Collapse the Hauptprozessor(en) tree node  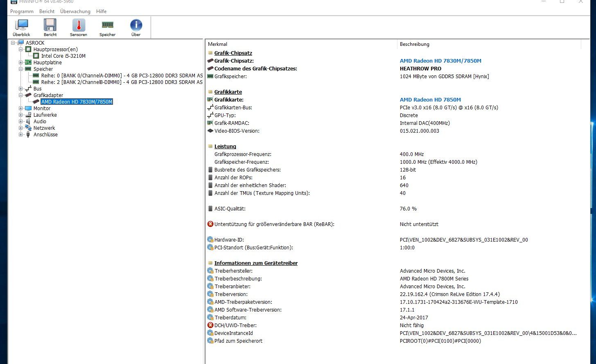pyautogui.click(x=21, y=49)
